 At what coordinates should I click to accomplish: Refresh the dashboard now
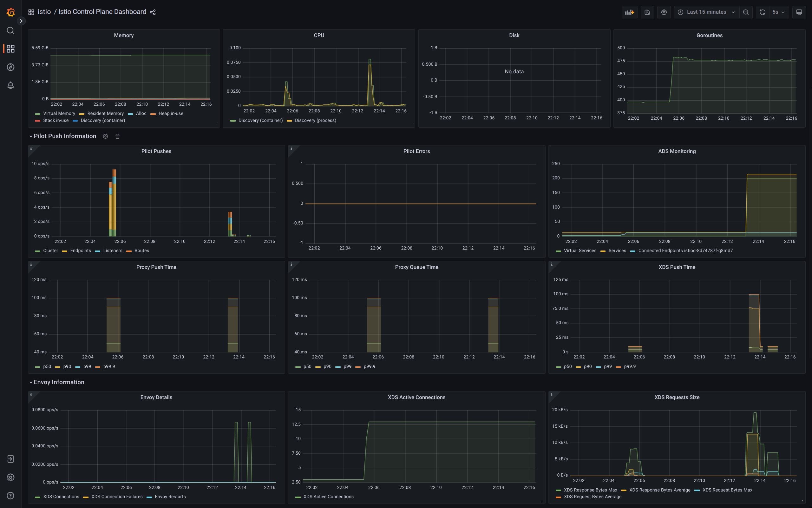(763, 12)
